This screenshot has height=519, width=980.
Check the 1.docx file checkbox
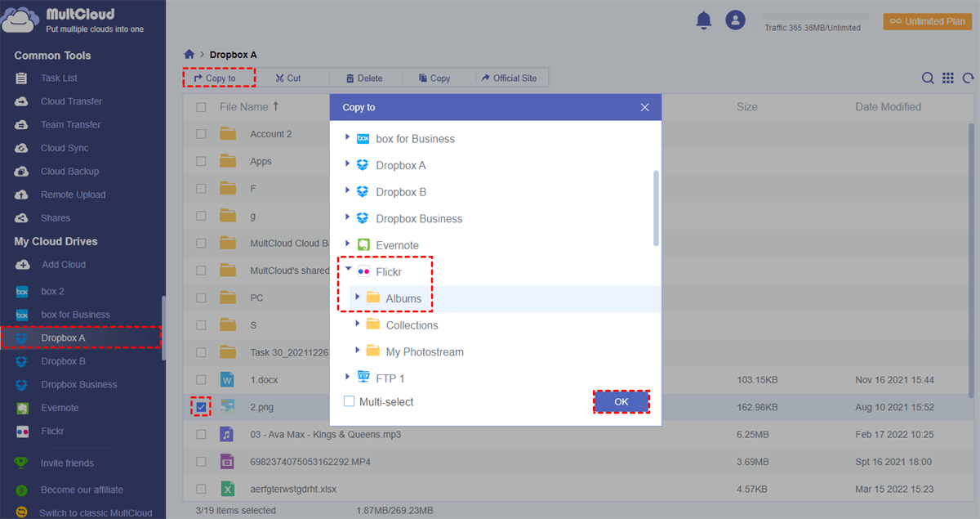pos(201,380)
